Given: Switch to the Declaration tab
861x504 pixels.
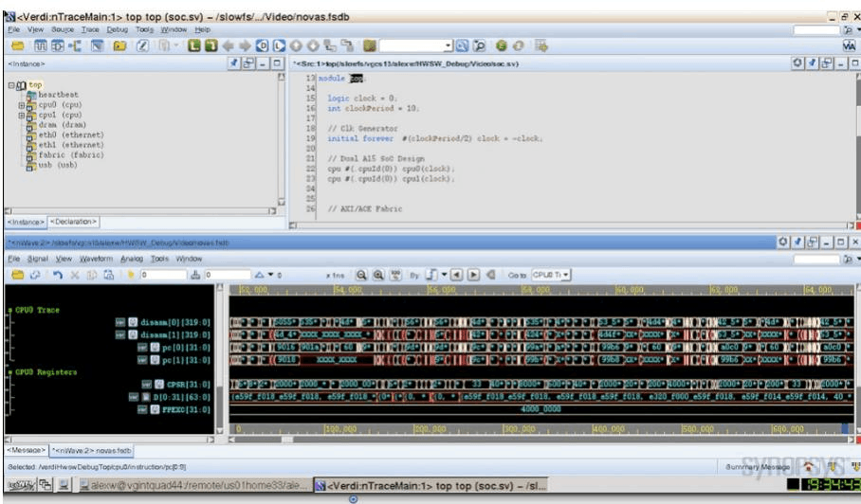Looking at the screenshot, I should tap(74, 222).
